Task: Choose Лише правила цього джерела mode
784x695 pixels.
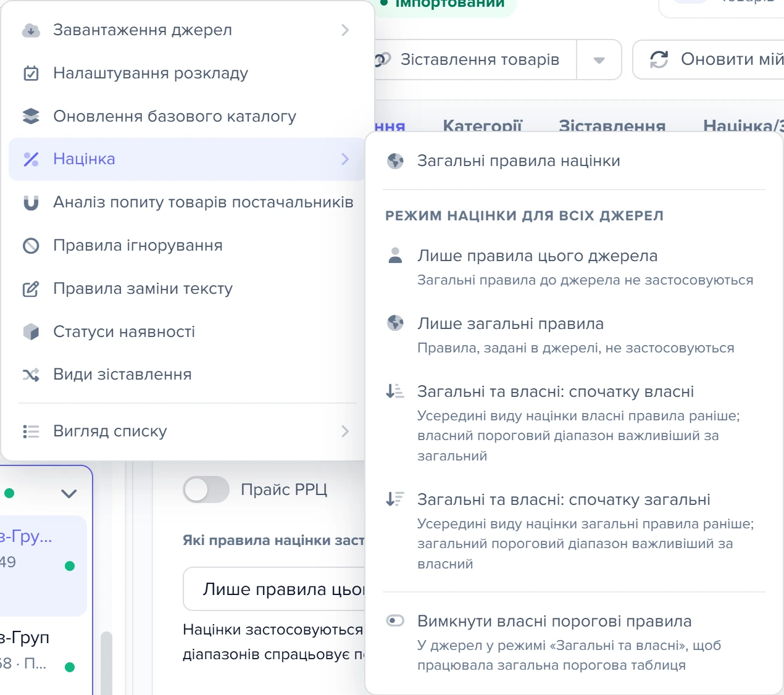Action: pos(574,267)
